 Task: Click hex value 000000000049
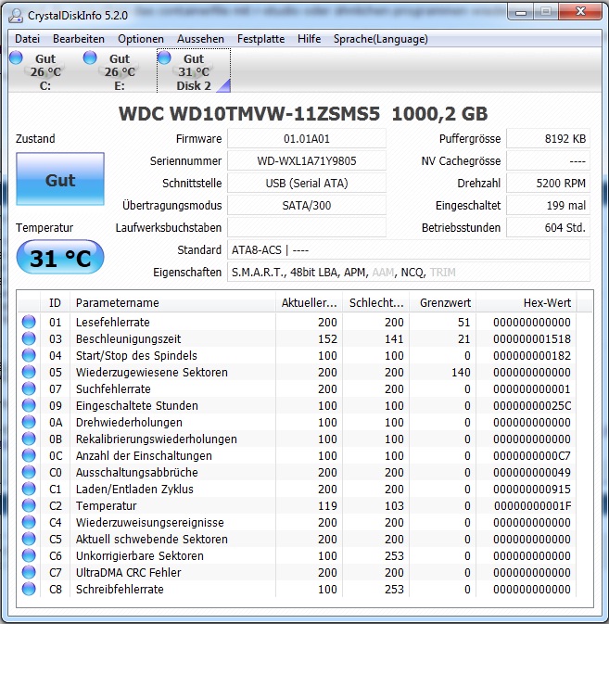pyautogui.click(x=532, y=472)
